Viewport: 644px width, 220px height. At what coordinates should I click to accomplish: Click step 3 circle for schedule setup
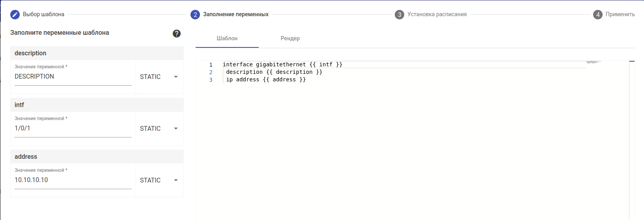[x=399, y=15]
